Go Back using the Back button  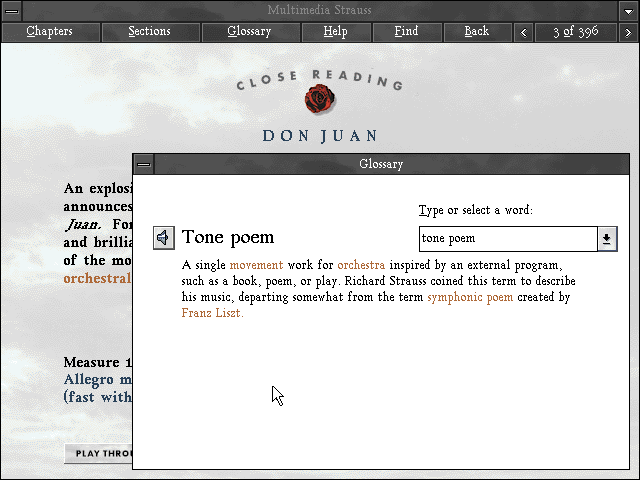point(477,32)
